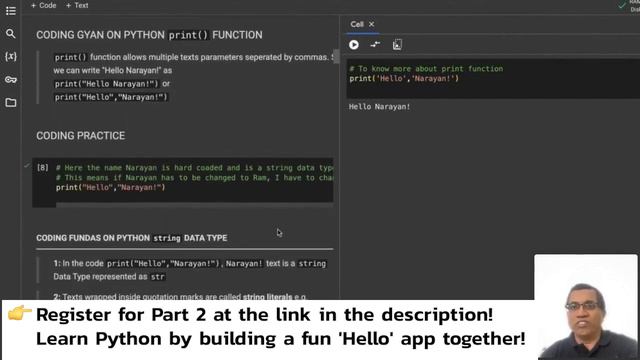The height and width of the screenshot is (360, 640).
Task: Open the table of contents sidebar icon
Action: click(x=11, y=11)
